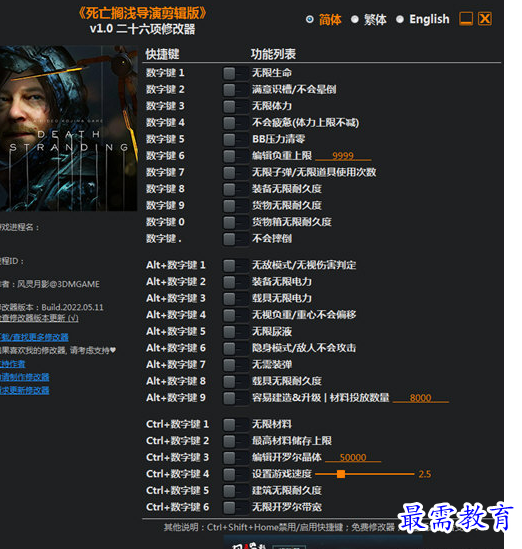Image resolution: width=522 pixels, height=549 pixels.
Task: Toggle 无限生命 (infinite health) switch
Action: tap(235, 73)
